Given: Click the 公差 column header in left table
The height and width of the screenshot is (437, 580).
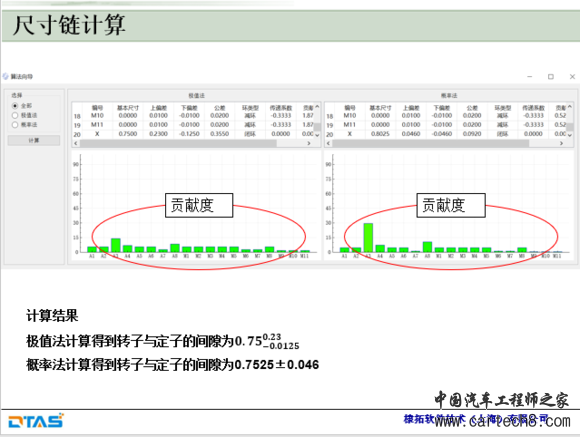Looking at the screenshot, I should point(219,108).
